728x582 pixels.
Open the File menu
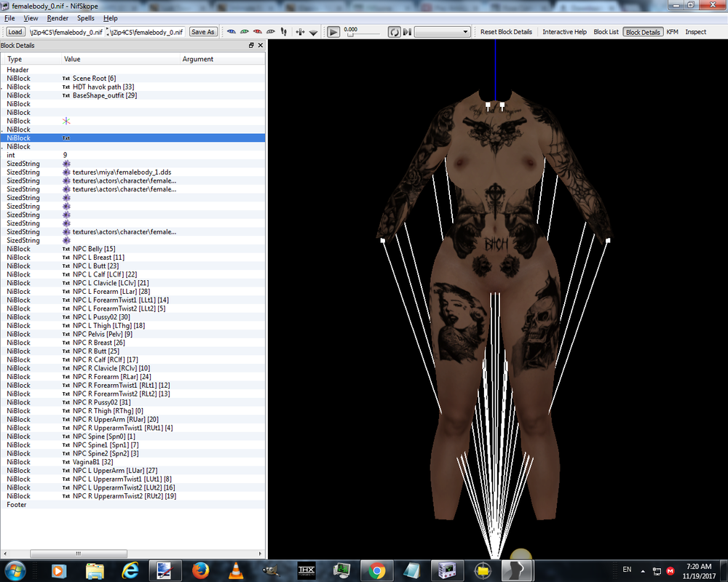tap(9, 18)
